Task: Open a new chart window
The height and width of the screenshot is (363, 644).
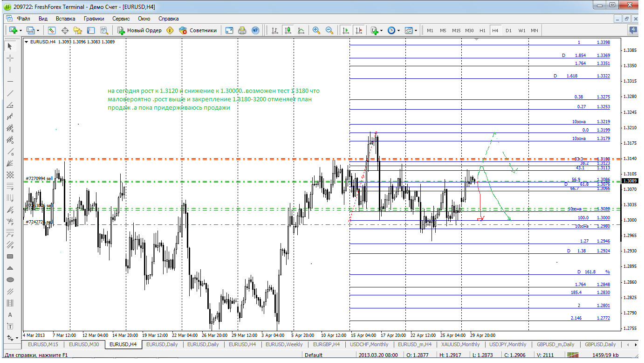Action: point(13,30)
